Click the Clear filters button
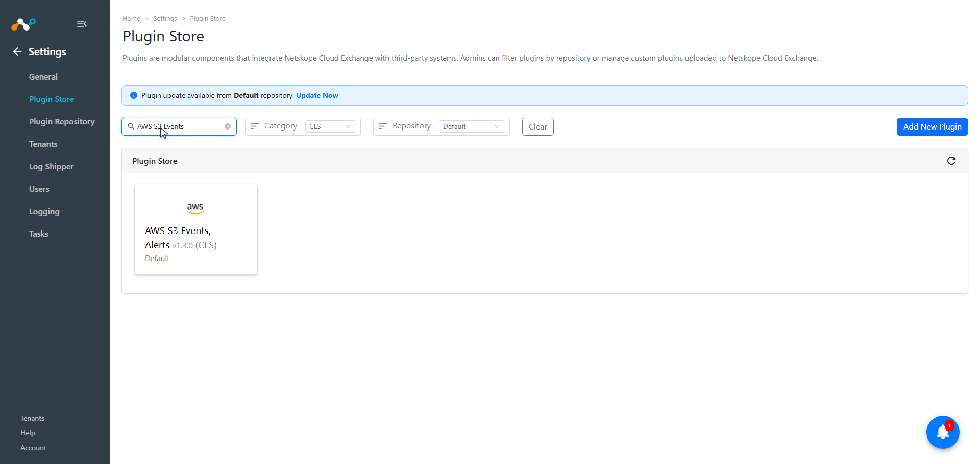The image size is (980, 464). click(538, 126)
